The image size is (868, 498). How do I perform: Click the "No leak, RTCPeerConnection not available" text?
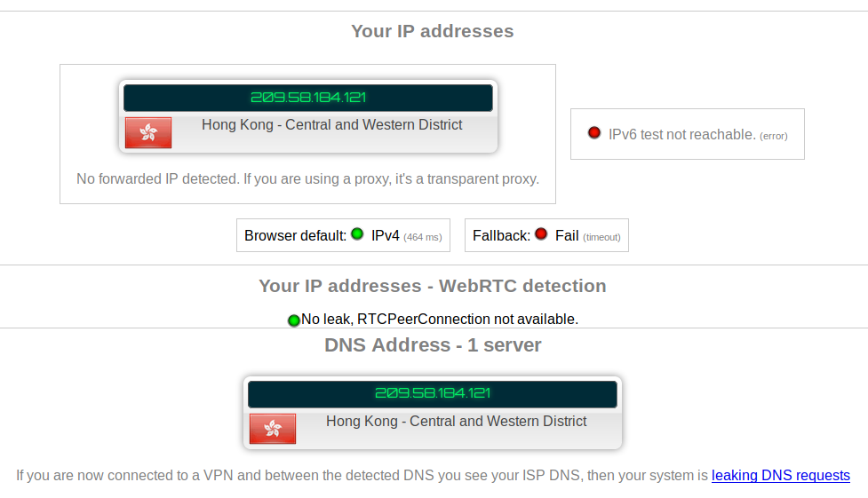pyautogui.click(x=440, y=319)
